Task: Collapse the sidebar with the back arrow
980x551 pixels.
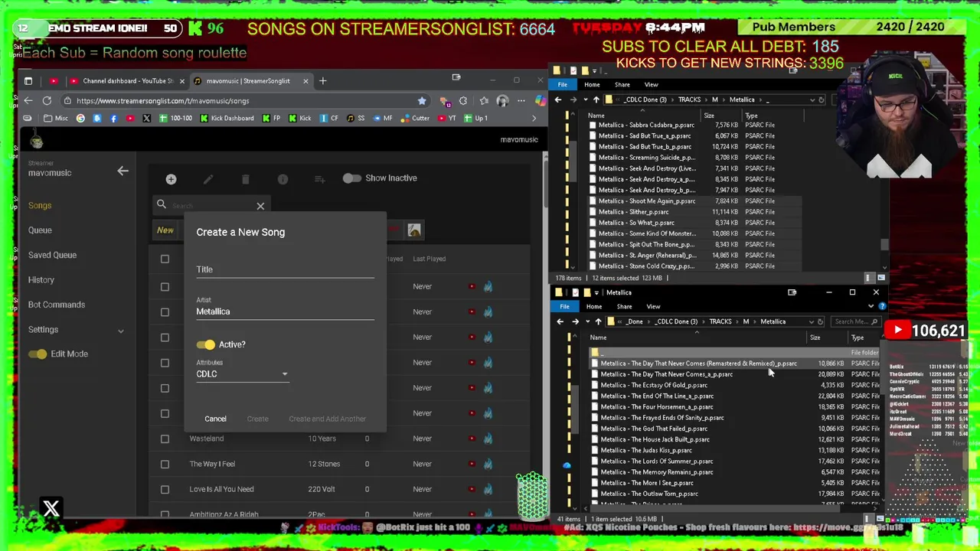Action: point(122,171)
